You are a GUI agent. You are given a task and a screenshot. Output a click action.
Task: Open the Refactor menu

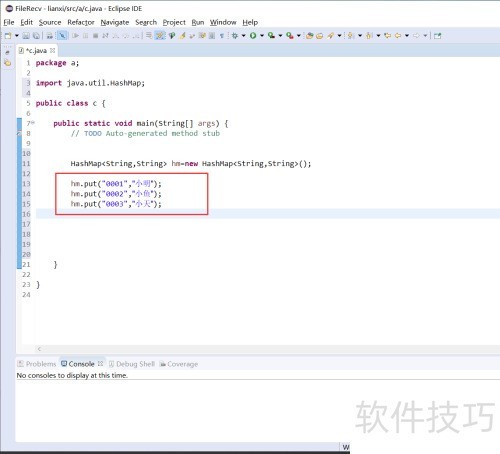81,22
